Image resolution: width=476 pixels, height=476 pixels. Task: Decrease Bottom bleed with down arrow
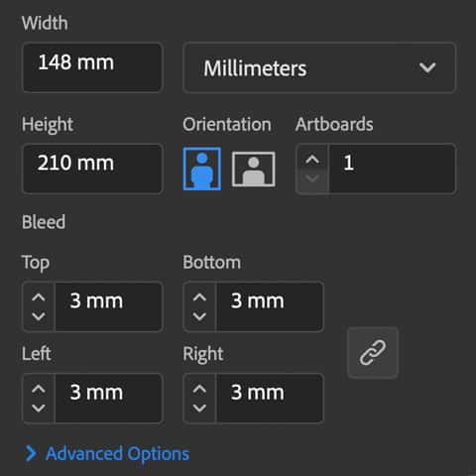coord(199,316)
